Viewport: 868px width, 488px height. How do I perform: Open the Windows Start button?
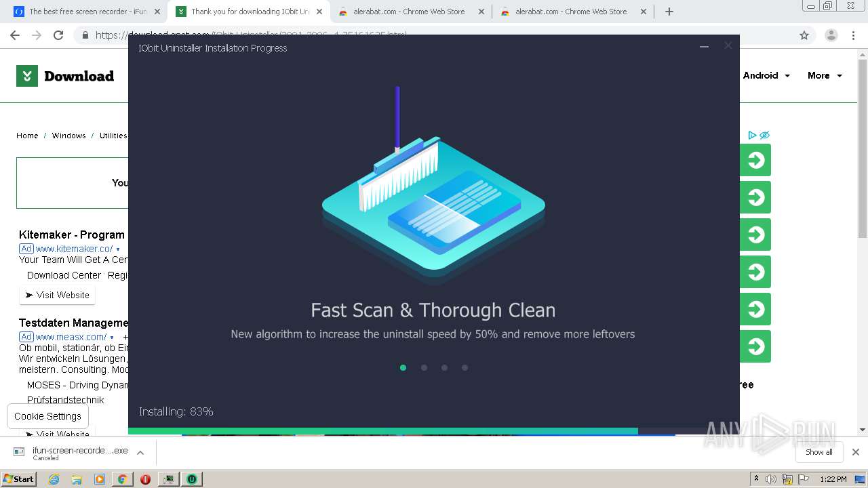[19, 479]
